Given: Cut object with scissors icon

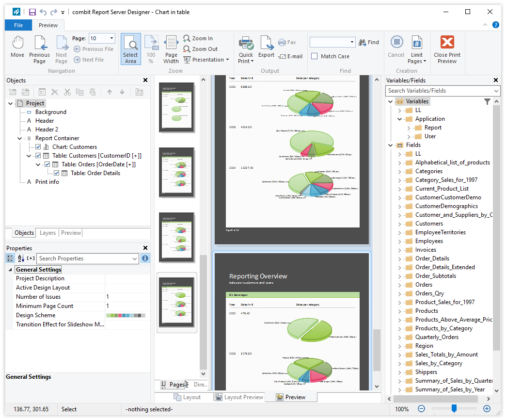Looking at the screenshot, I should 67,92.
